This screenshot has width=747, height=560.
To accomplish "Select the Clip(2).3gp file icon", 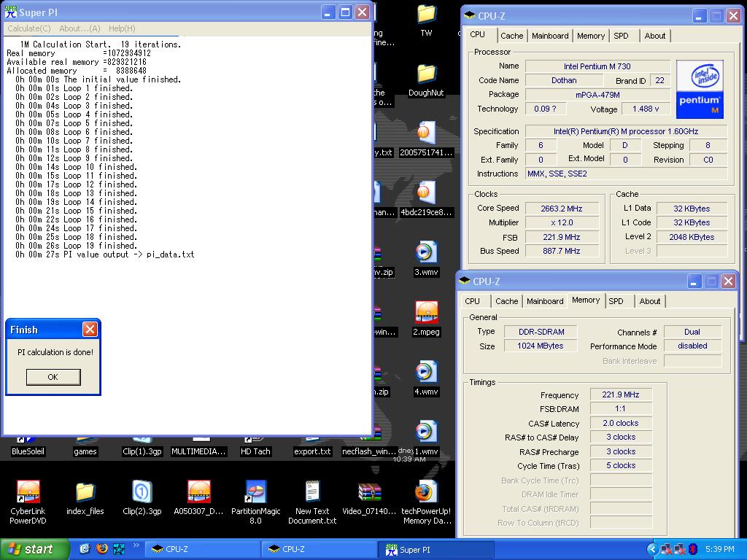I will tap(142, 491).
